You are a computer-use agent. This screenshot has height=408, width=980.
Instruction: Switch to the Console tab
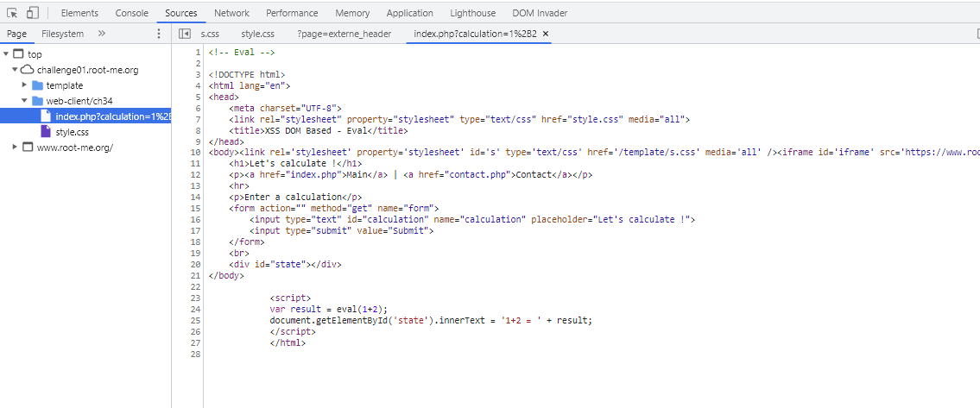pos(132,13)
